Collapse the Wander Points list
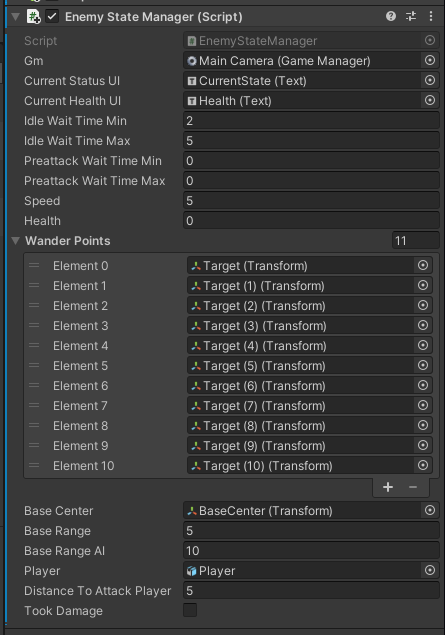 point(16,241)
